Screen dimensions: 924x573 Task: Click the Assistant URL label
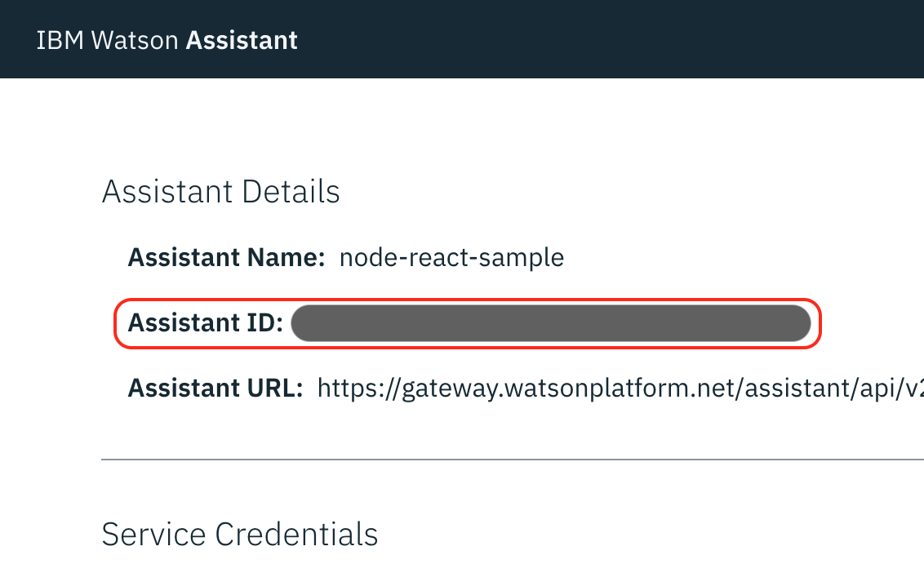(215, 389)
